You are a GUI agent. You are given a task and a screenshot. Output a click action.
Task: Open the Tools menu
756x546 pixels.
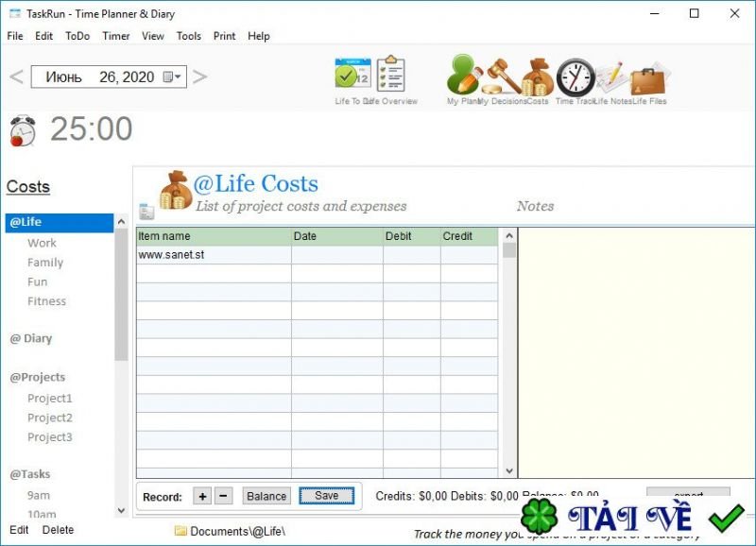(x=188, y=36)
